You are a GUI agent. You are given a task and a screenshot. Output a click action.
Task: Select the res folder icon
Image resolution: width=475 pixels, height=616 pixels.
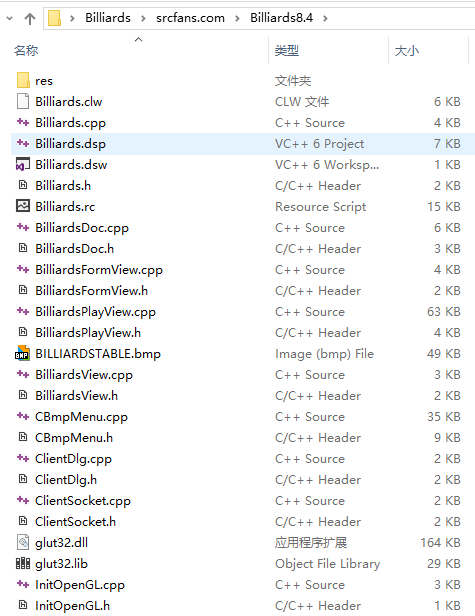23,80
